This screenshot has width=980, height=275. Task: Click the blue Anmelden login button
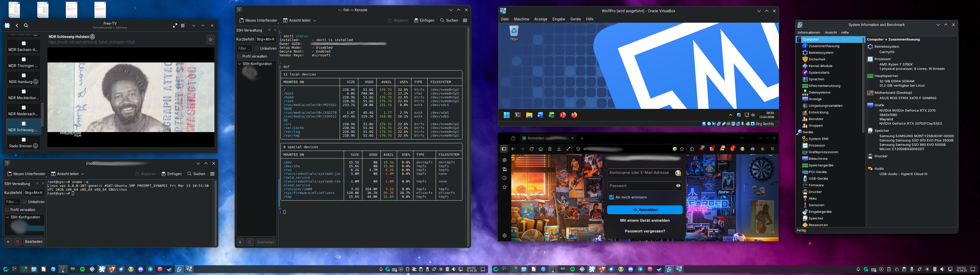[645, 210]
